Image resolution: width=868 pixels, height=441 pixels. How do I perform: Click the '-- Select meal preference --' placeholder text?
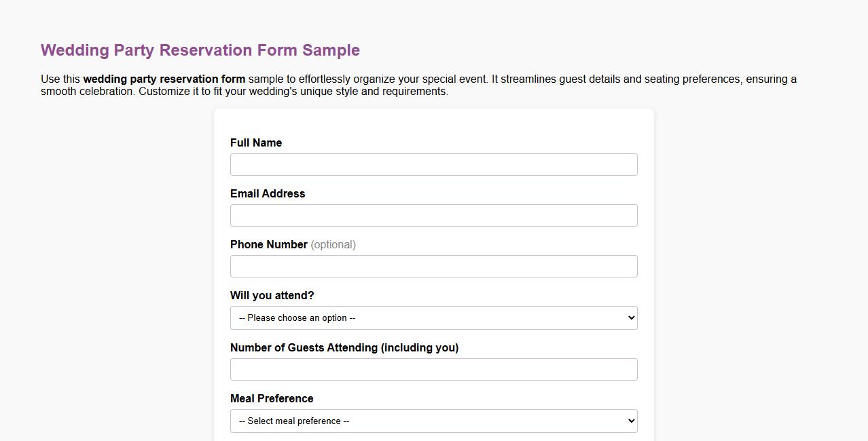tap(294, 421)
